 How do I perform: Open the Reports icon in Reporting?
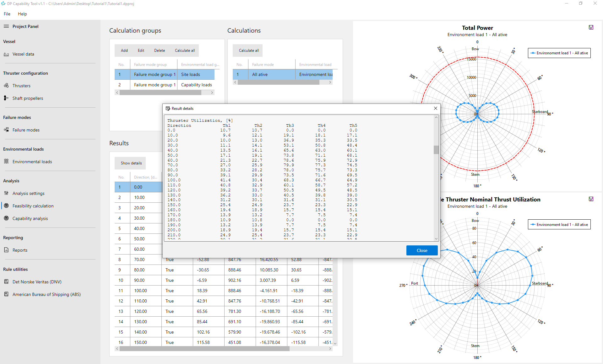click(x=6, y=250)
